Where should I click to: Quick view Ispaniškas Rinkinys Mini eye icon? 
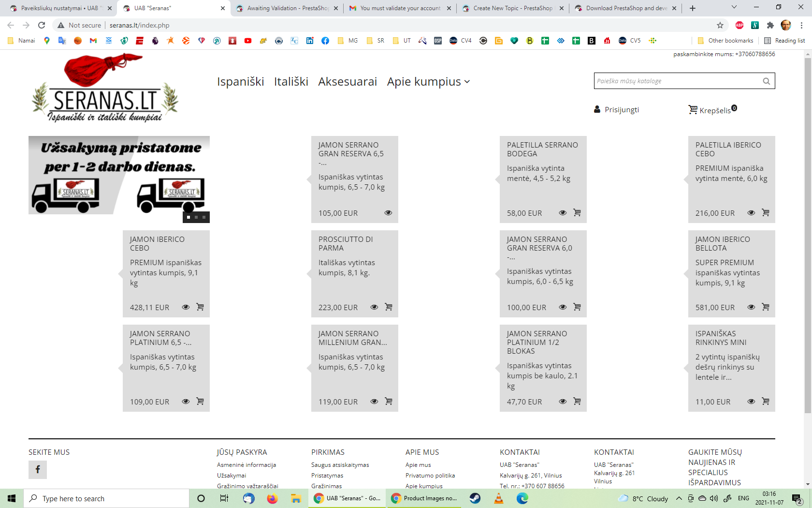tap(751, 401)
